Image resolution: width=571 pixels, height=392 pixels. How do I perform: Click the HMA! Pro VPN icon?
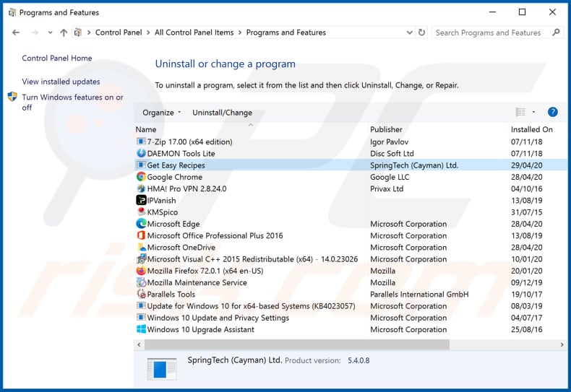tap(141, 188)
